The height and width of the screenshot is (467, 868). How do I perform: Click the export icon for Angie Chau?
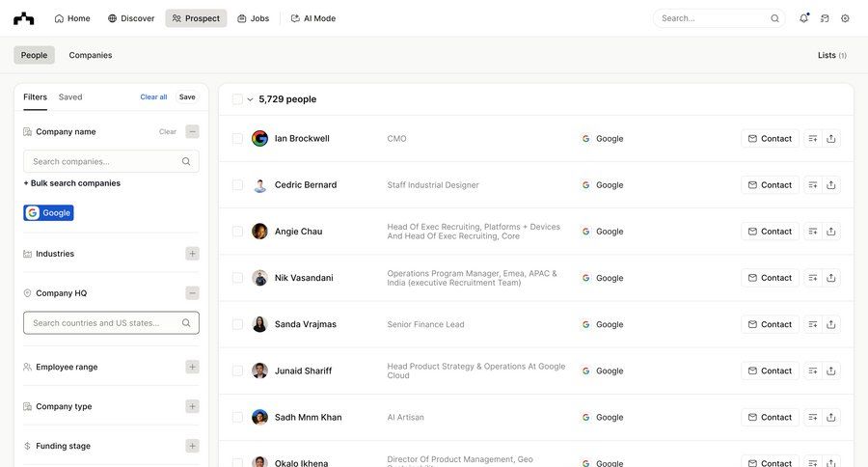coord(831,232)
